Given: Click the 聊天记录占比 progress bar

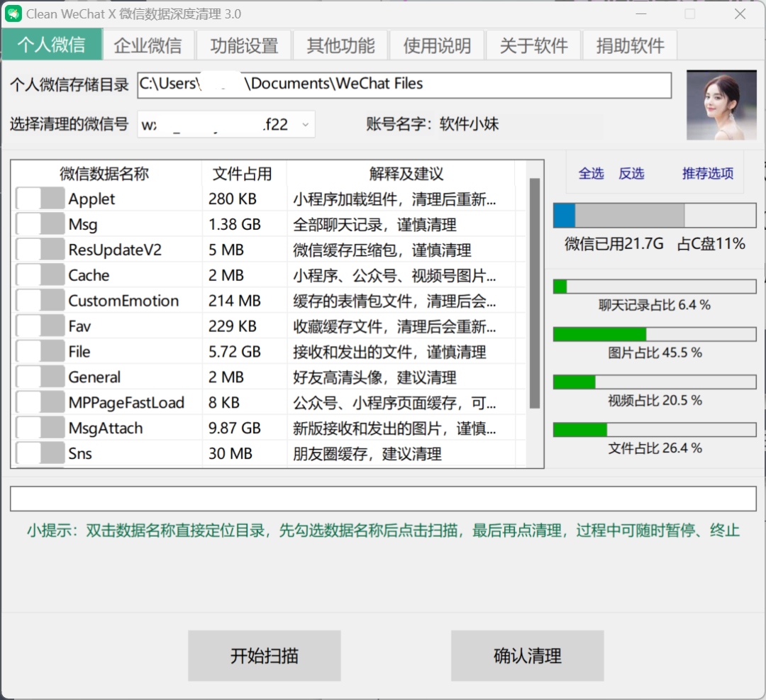Looking at the screenshot, I should (655, 287).
